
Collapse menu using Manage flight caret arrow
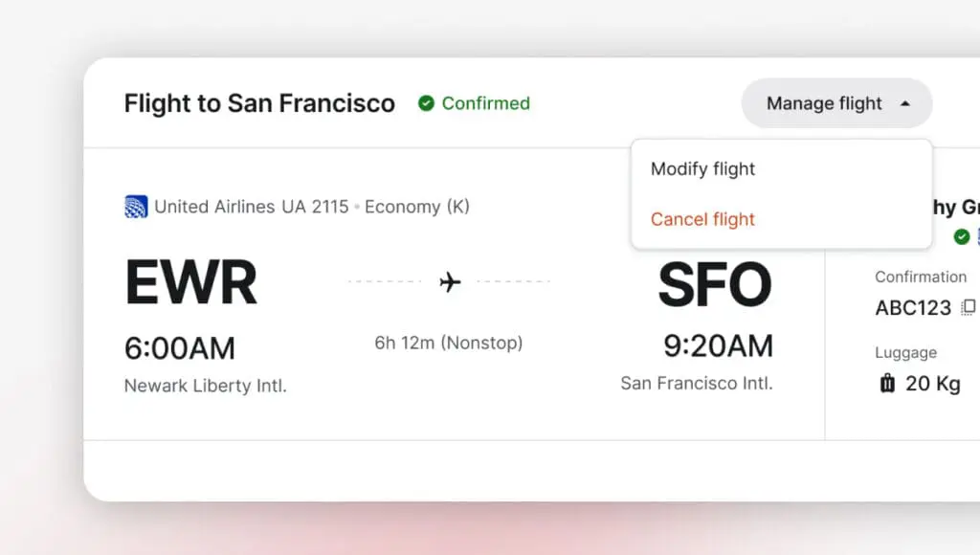point(905,103)
